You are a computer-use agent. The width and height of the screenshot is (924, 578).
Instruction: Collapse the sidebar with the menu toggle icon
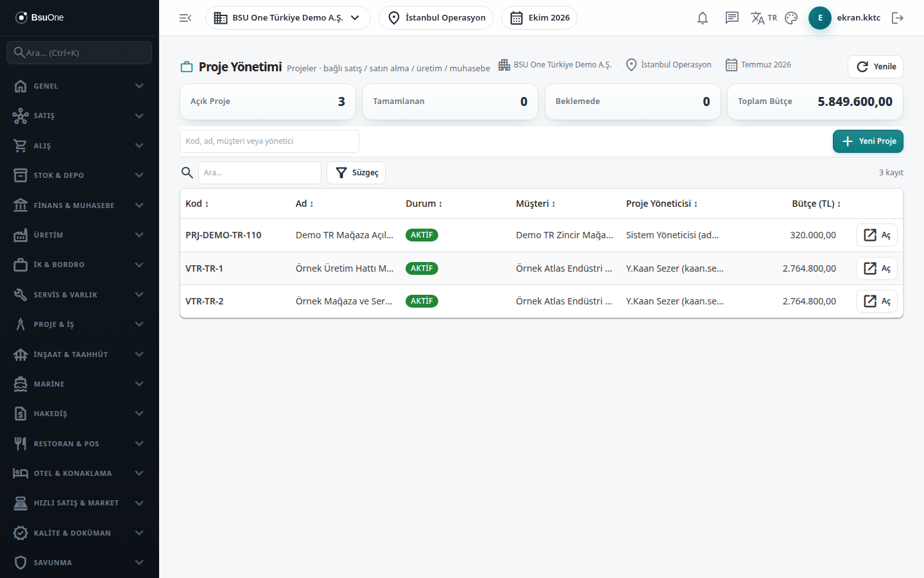tap(185, 18)
